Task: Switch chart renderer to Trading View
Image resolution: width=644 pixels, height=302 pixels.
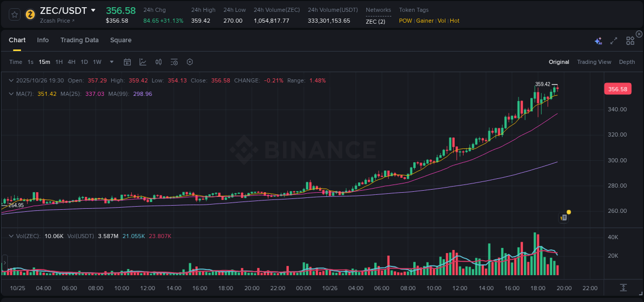Action: 594,62
